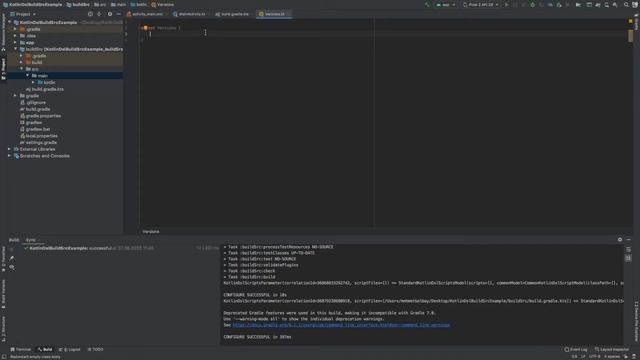Open the Structure side tool window
The height and width of the screenshot is (360, 640).
(x=3, y=329)
